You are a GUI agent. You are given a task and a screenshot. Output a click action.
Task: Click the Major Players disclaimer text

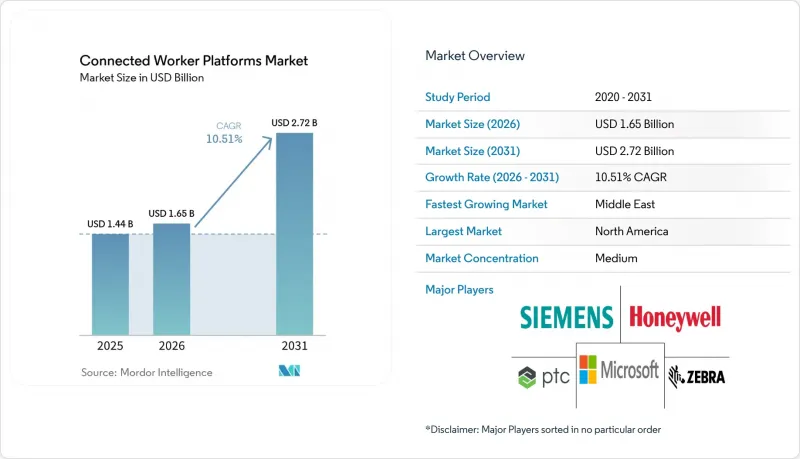[x=543, y=429]
